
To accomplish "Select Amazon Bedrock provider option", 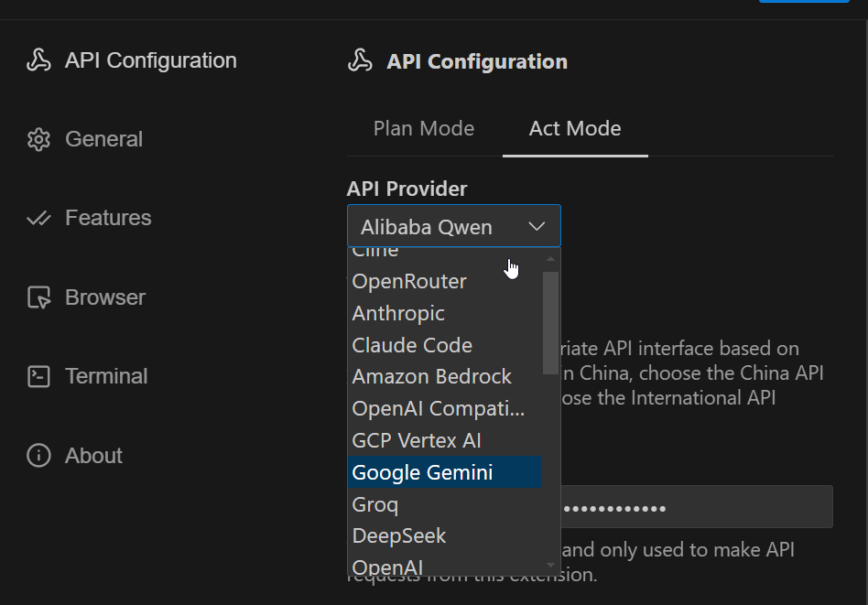I will (432, 377).
